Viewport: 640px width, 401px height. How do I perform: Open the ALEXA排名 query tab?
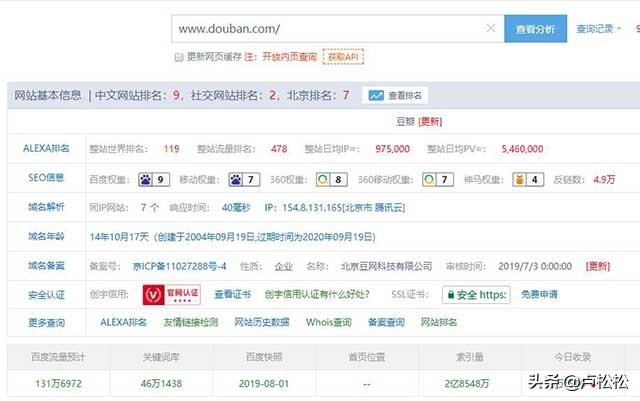coord(123,323)
